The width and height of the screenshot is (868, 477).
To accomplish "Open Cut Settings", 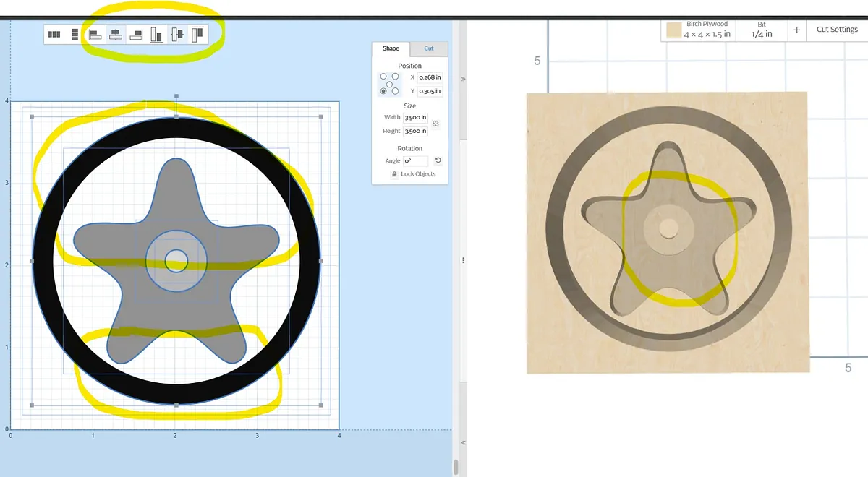I will click(x=836, y=30).
